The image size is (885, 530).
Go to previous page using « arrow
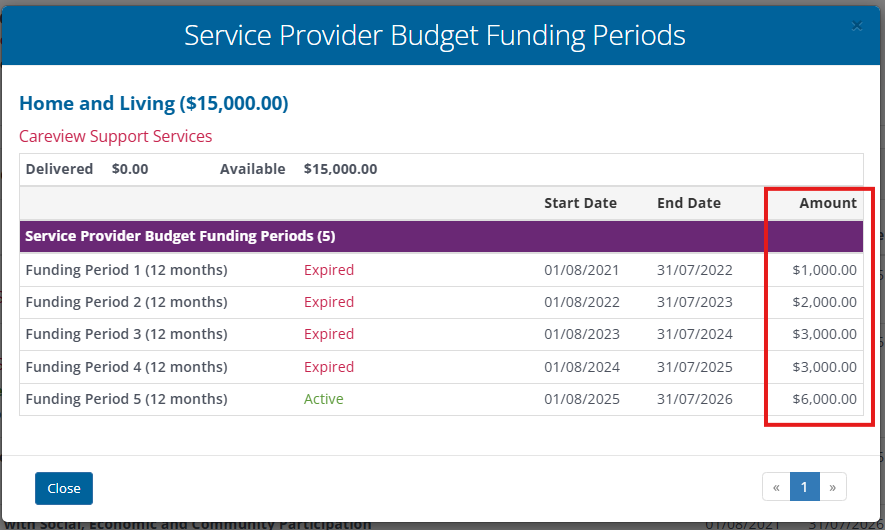(775, 487)
